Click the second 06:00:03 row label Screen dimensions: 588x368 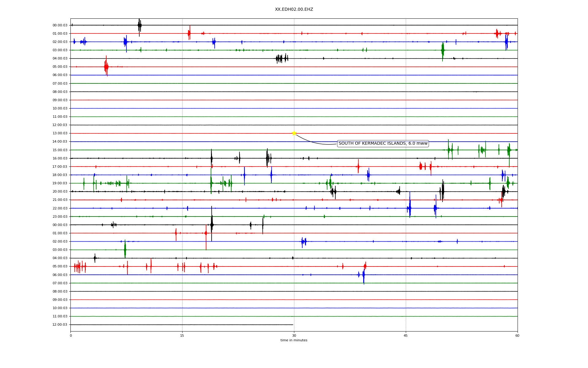point(60,275)
